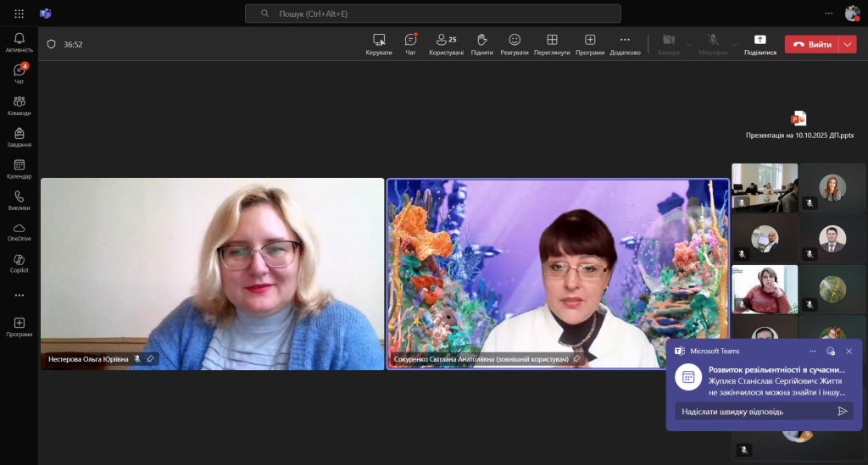
Task: Pin toggle next to Нестерова Ольга Юріївна
Action: [x=150, y=359]
